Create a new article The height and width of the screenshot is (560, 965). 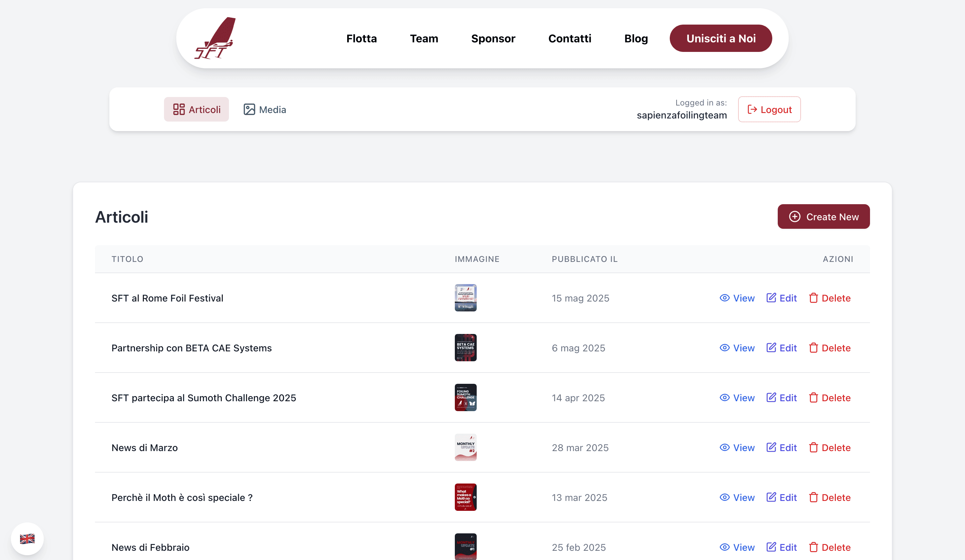(824, 216)
